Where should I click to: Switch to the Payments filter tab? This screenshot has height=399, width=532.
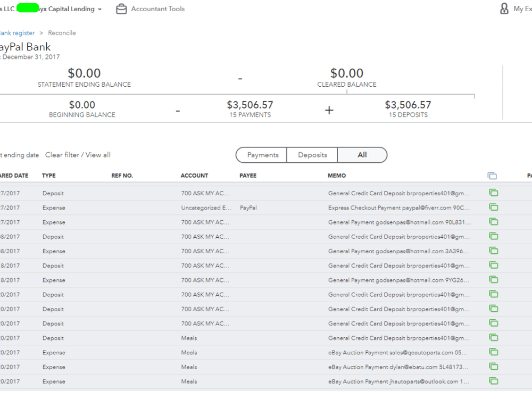tap(262, 155)
